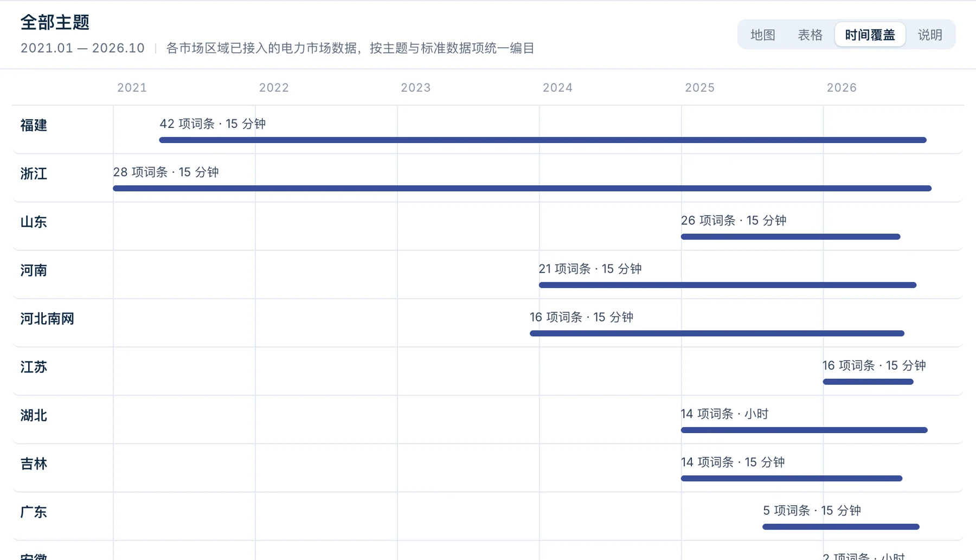Select the 福建 row label
This screenshot has height=560, width=976.
[34, 125]
